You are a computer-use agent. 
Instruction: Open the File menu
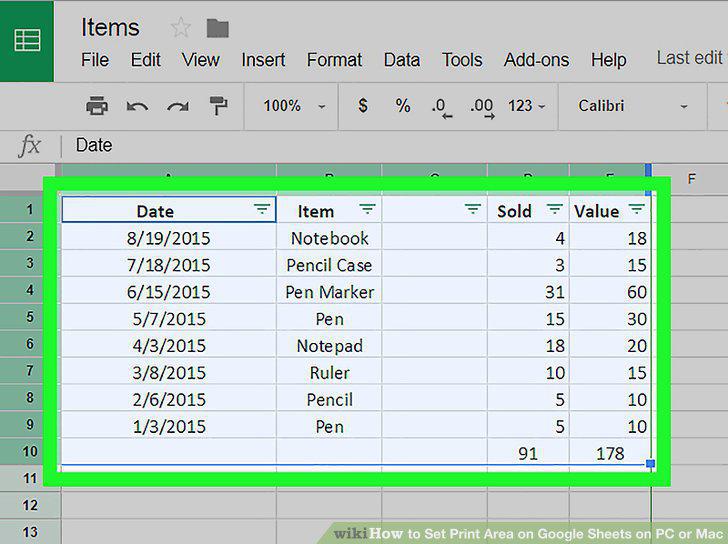click(x=95, y=60)
